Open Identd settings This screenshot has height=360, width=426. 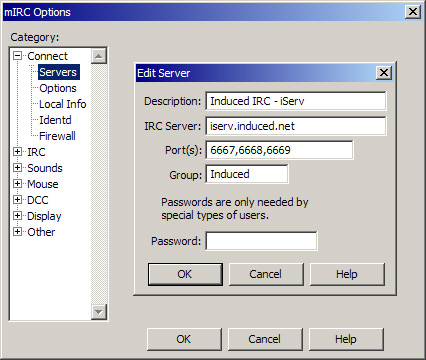(x=55, y=120)
